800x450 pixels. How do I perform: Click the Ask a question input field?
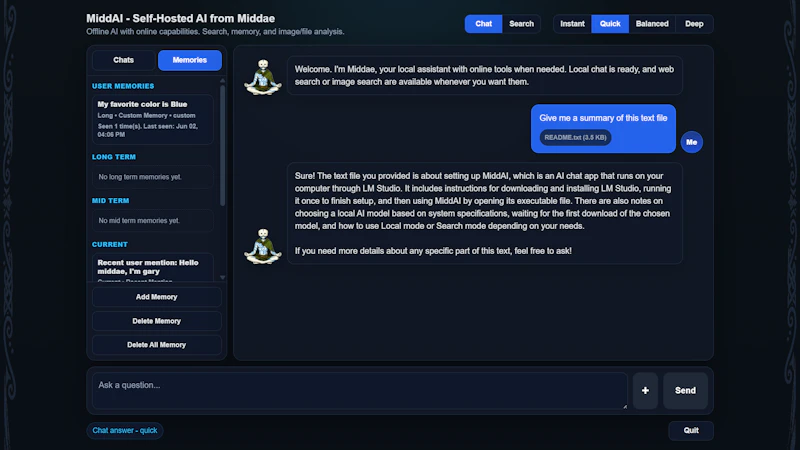[x=360, y=391]
